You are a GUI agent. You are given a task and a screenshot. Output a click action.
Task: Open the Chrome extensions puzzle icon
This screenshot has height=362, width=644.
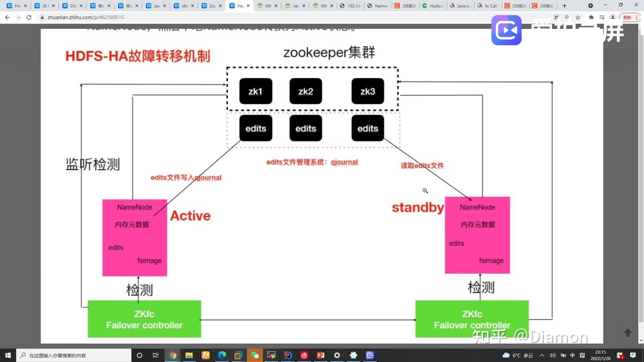point(591,17)
